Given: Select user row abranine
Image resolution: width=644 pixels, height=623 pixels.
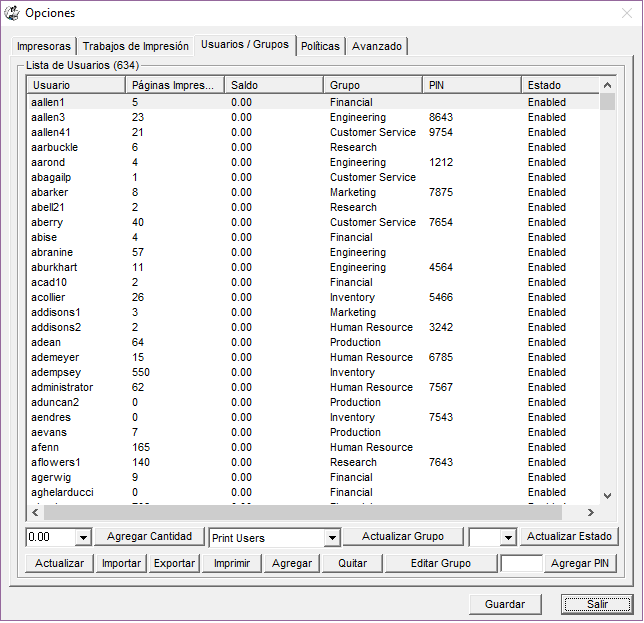Looking at the screenshot, I should coord(313,252).
